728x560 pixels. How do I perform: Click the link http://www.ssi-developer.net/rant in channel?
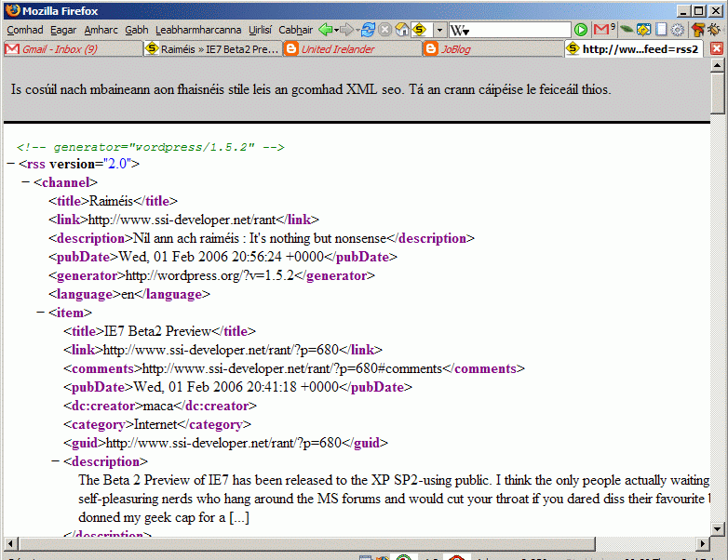(182, 220)
